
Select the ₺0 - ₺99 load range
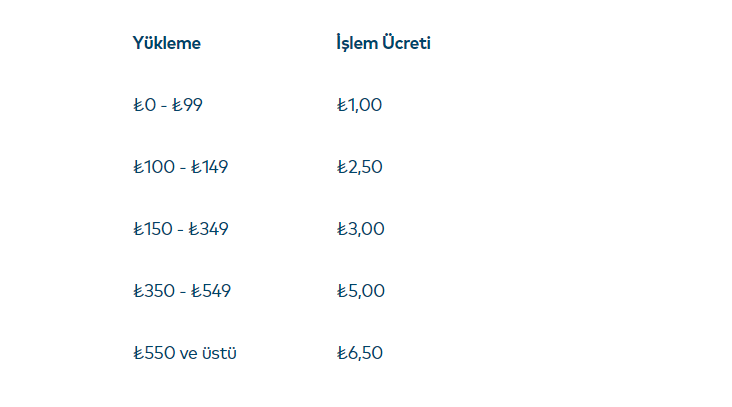click(x=167, y=105)
